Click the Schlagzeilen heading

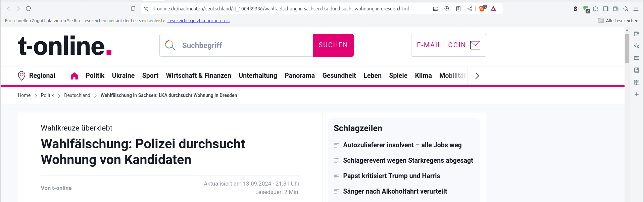[358, 128]
